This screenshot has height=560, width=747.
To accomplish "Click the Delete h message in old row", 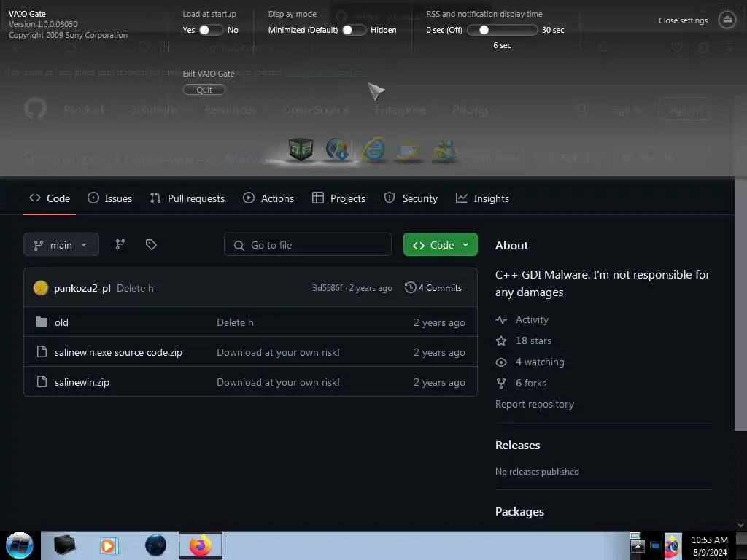I will coord(235,322).
